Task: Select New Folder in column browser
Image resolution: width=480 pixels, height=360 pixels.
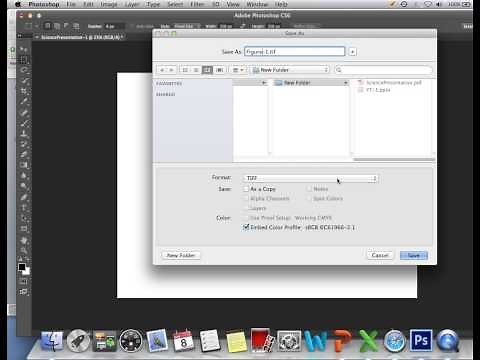Action: coord(311,83)
